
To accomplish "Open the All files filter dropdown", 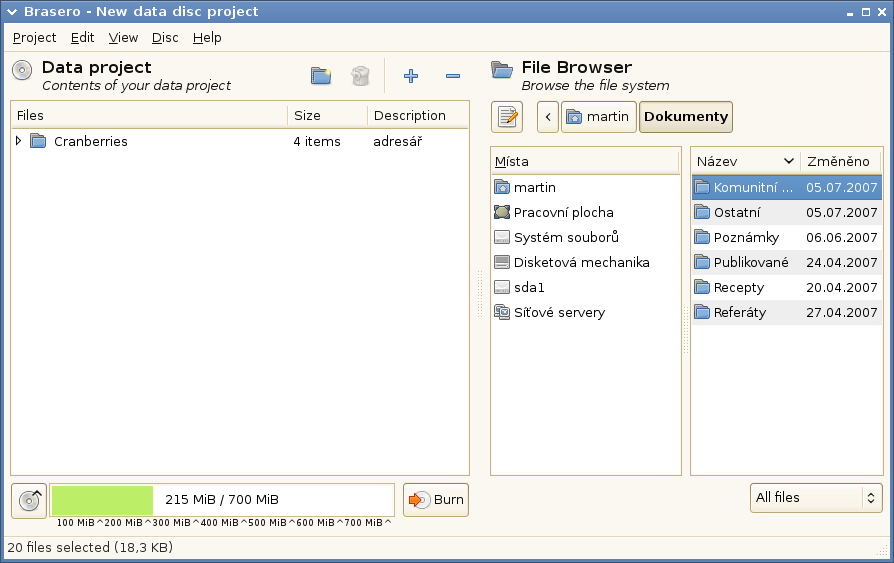I will coord(816,498).
